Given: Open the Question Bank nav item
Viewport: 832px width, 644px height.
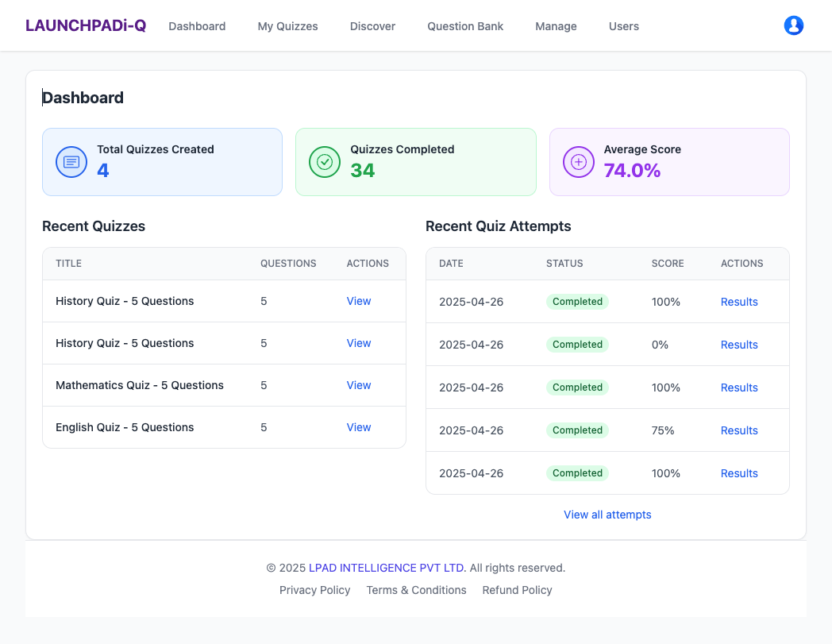Looking at the screenshot, I should [465, 26].
